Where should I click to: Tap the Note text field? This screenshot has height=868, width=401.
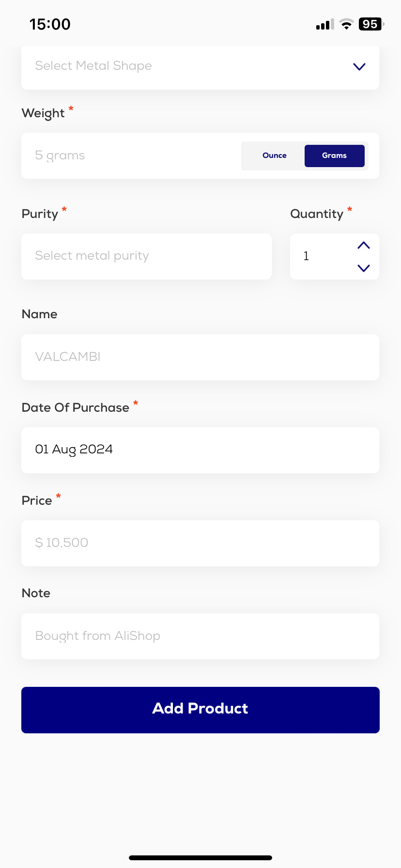(200, 636)
